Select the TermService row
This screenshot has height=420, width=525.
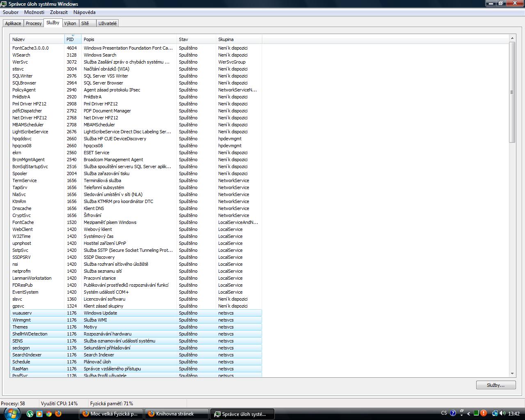(136, 180)
